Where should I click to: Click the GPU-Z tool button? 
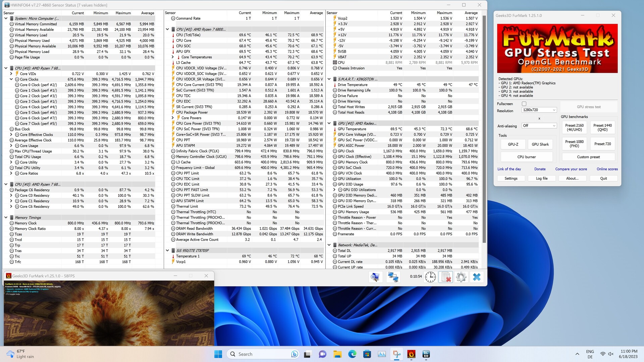513,144
